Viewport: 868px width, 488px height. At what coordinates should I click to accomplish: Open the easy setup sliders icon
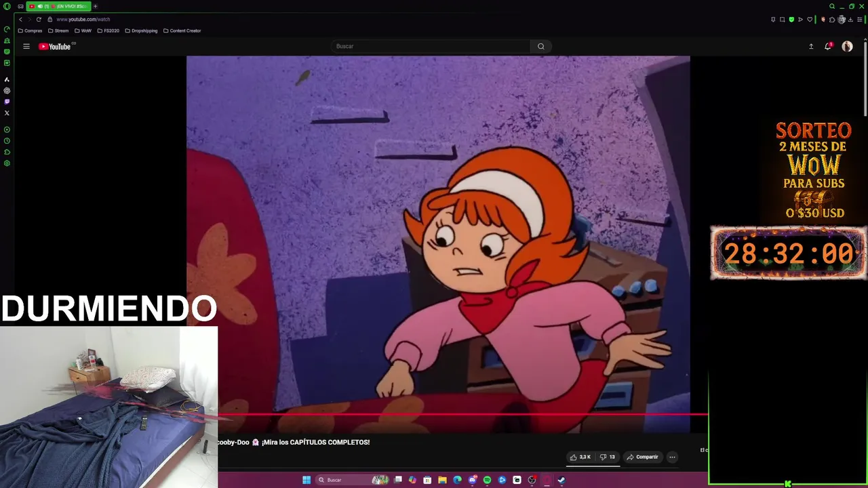point(859,19)
